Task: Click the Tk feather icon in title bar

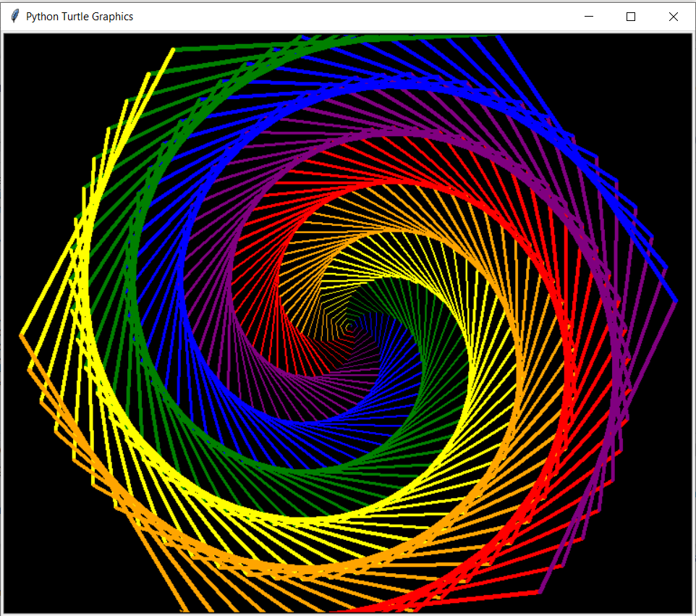Action: coord(14,16)
